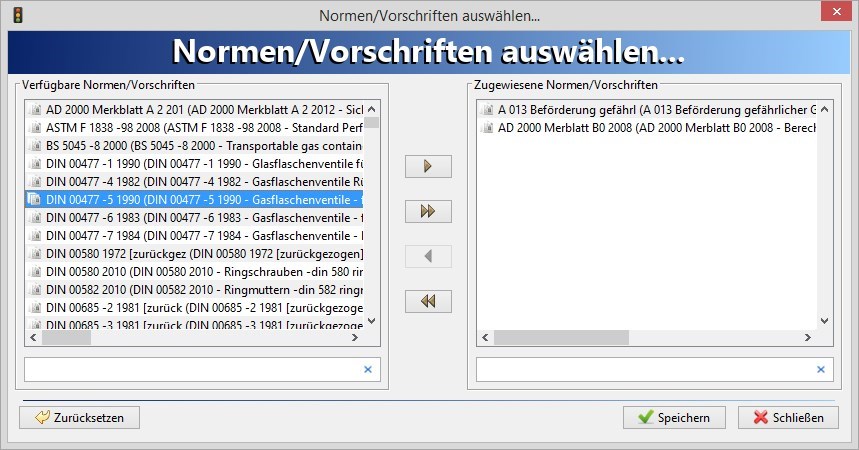The width and height of the screenshot is (859, 450).
Task: Select assigned A 013 Beförderung gefährl entry
Action: pyautogui.click(x=646, y=110)
